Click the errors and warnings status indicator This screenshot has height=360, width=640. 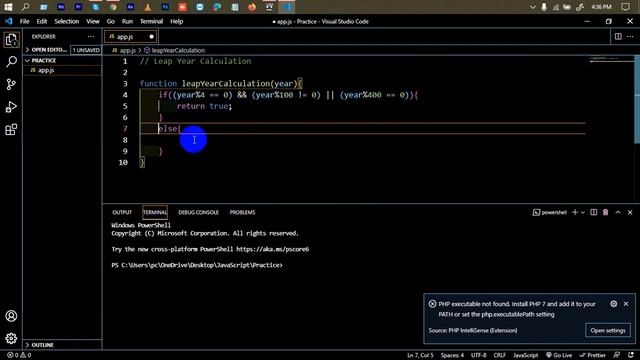pos(19,355)
